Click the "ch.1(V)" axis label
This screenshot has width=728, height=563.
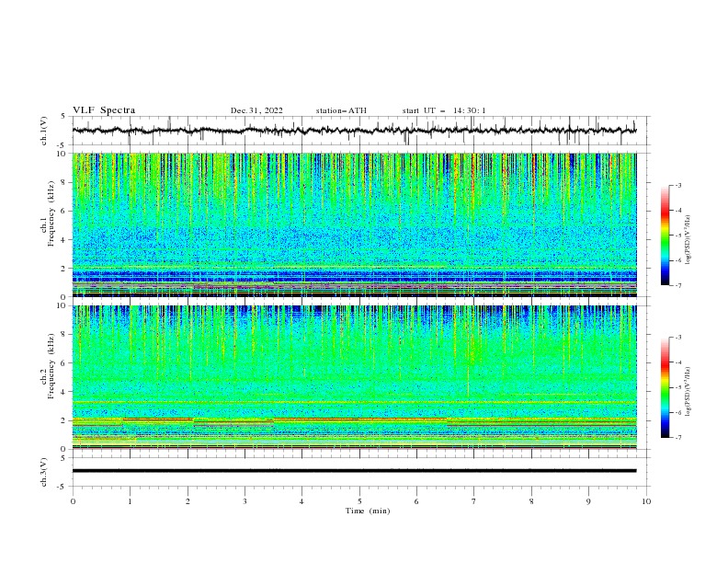point(44,131)
